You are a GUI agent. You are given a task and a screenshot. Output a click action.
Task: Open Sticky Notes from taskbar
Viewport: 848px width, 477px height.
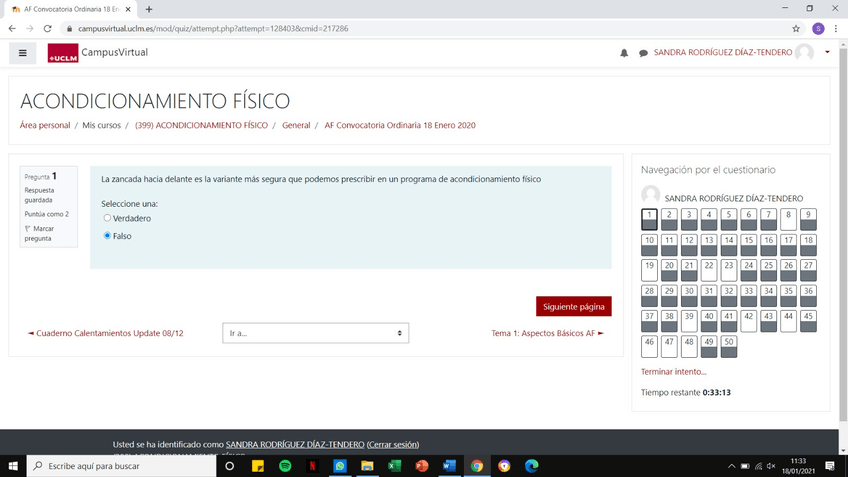coord(258,466)
